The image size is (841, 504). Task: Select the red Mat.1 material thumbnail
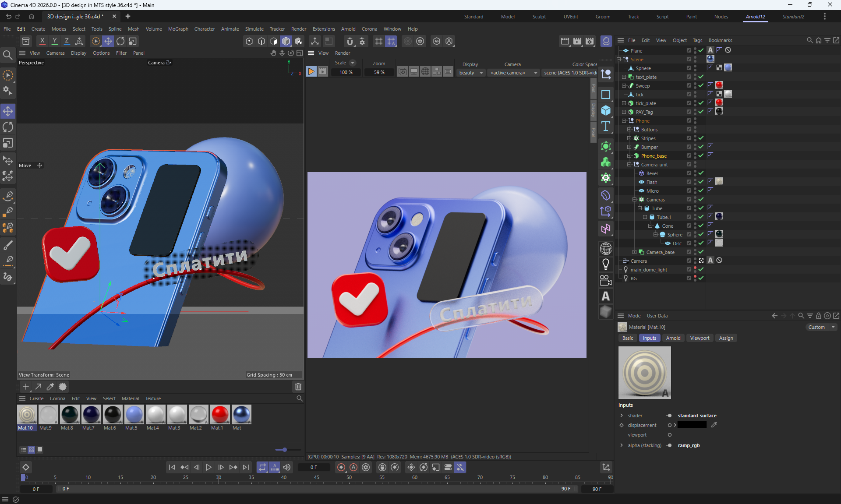click(x=219, y=415)
